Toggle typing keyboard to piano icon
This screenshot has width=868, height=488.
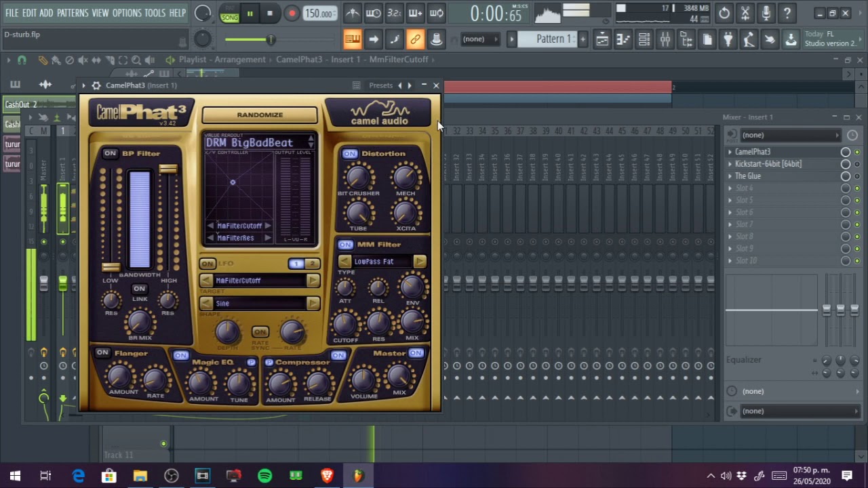(x=352, y=39)
